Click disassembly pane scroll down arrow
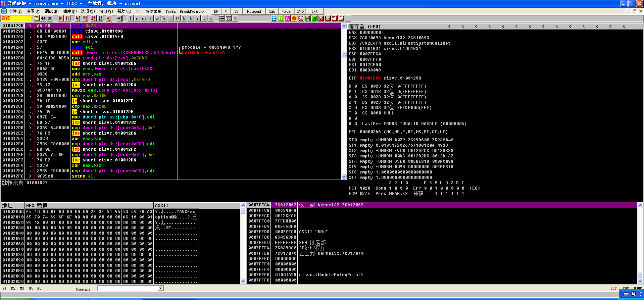Image resolution: width=644 pixels, height=300 pixels. 344,177
